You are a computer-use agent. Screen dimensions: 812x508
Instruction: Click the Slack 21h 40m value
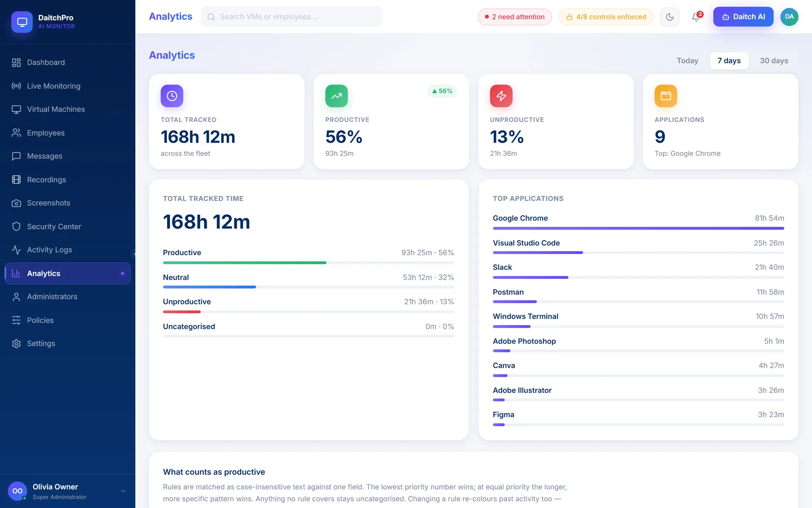(x=770, y=267)
